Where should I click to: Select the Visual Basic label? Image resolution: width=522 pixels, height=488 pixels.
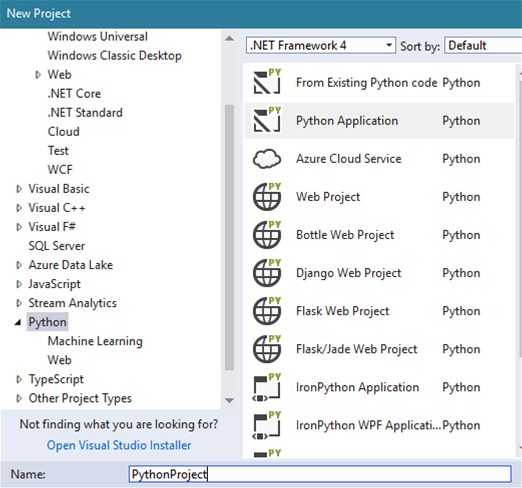coord(59,189)
